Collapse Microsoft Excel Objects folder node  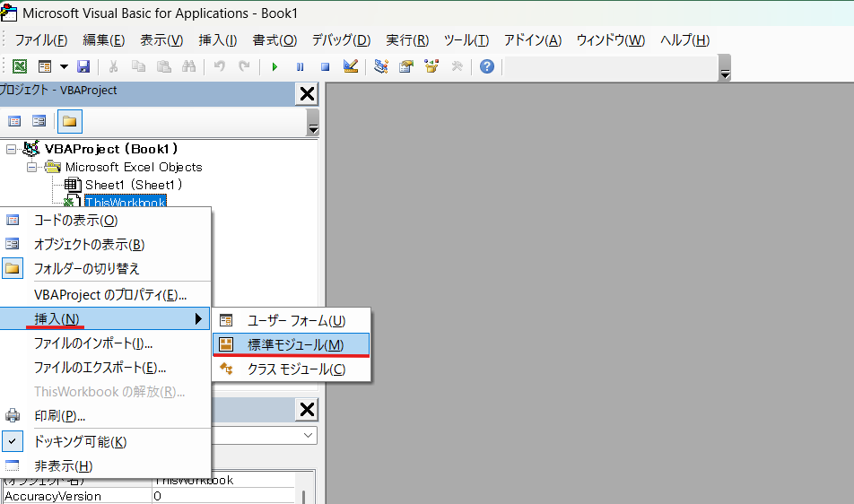pos(31,167)
